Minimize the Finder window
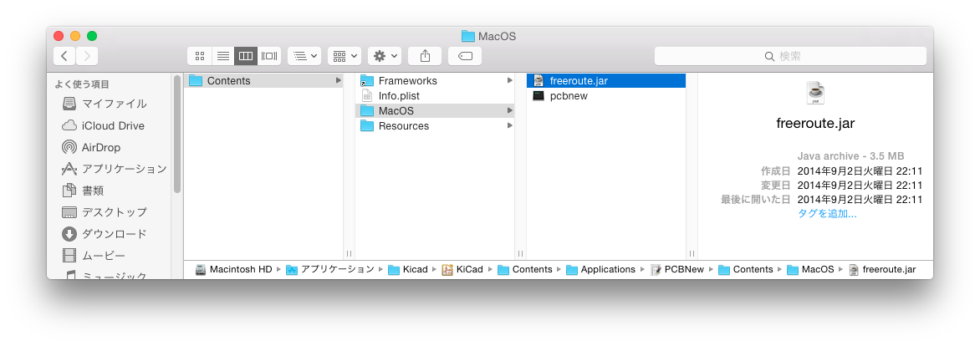The height and width of the screenshot is (346, 980). click(x=75, y=36)
